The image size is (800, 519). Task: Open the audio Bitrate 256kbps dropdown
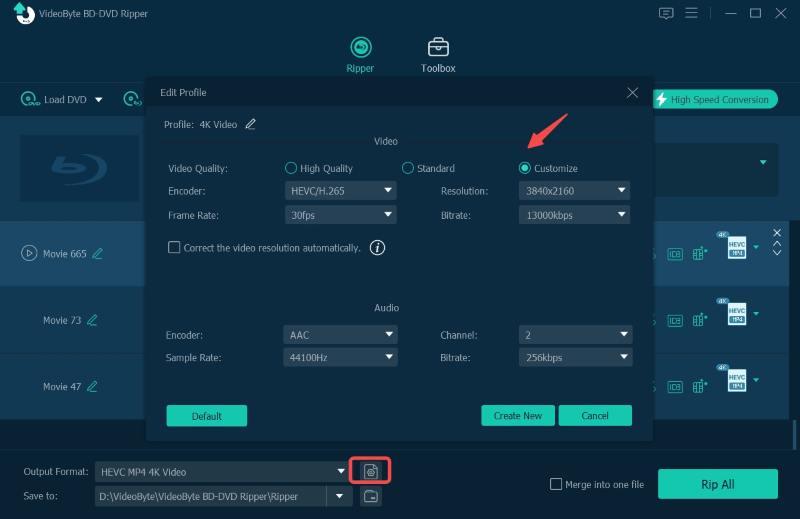(x=576, y=357)
